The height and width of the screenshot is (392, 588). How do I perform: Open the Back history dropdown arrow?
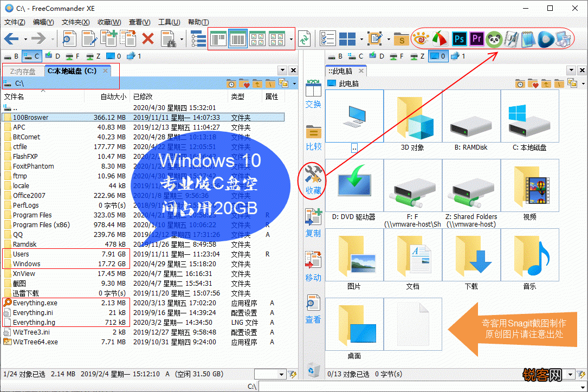coord(25,38)
